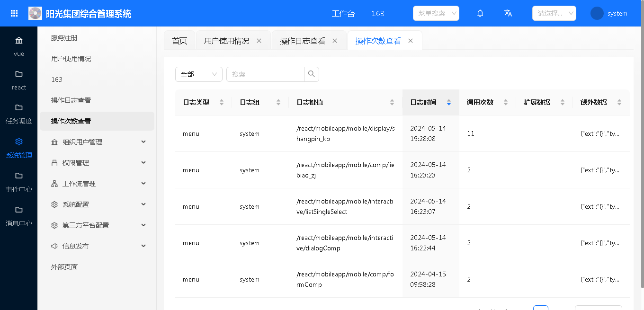The height and width of the screenshot is (310, 644).
Task: Click the 2024-04-15 09:58:28 timestamp
Action: 428,279
